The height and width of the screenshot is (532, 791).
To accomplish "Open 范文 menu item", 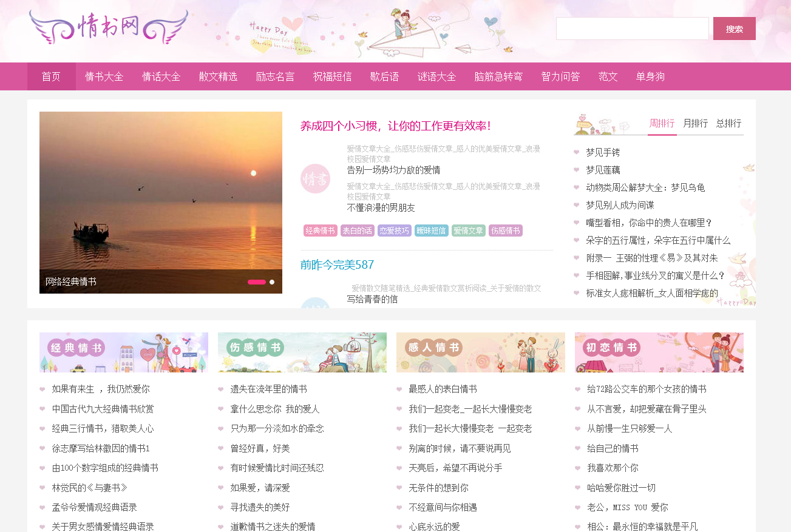I will (608, 76).
